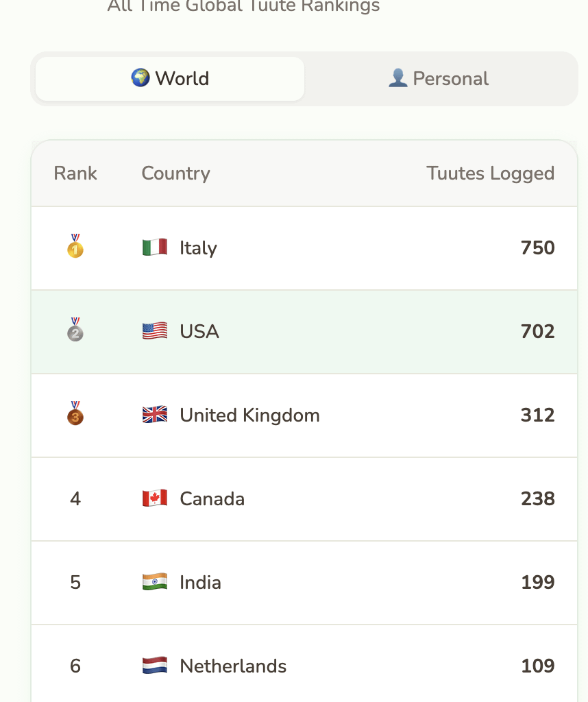Open the United Kingdom entry

click(x=249, y=415)
